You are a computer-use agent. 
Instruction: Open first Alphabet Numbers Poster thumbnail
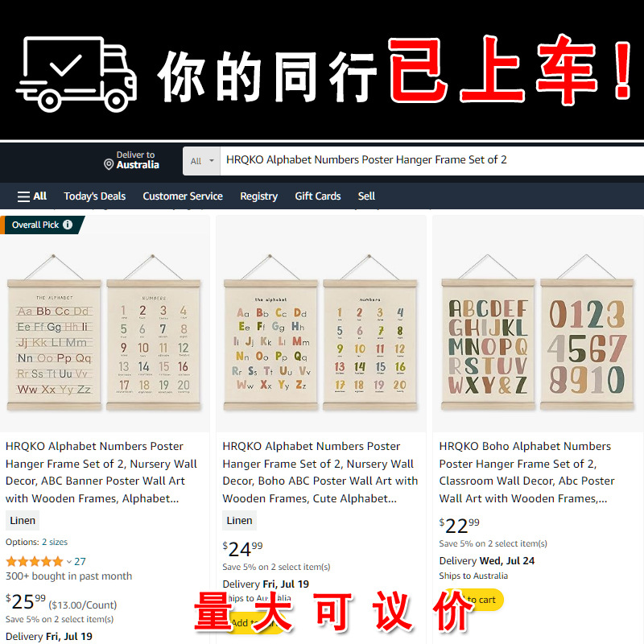pos(105,332)
